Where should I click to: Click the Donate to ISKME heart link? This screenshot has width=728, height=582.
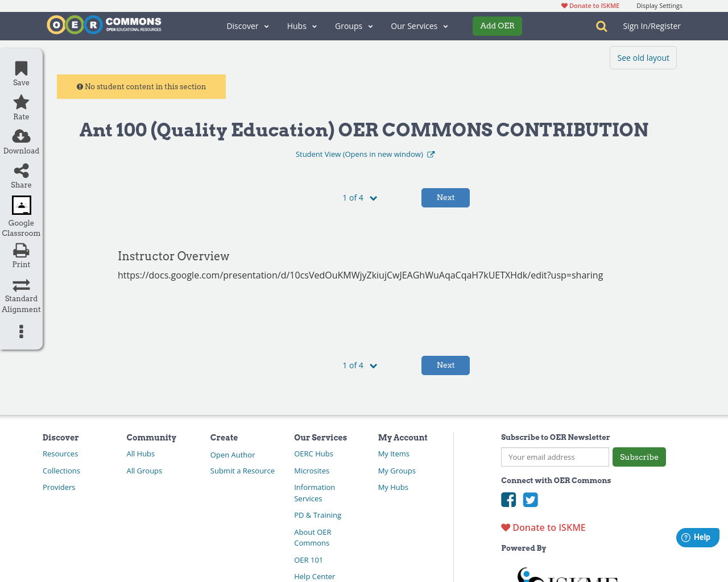(590, 5)
